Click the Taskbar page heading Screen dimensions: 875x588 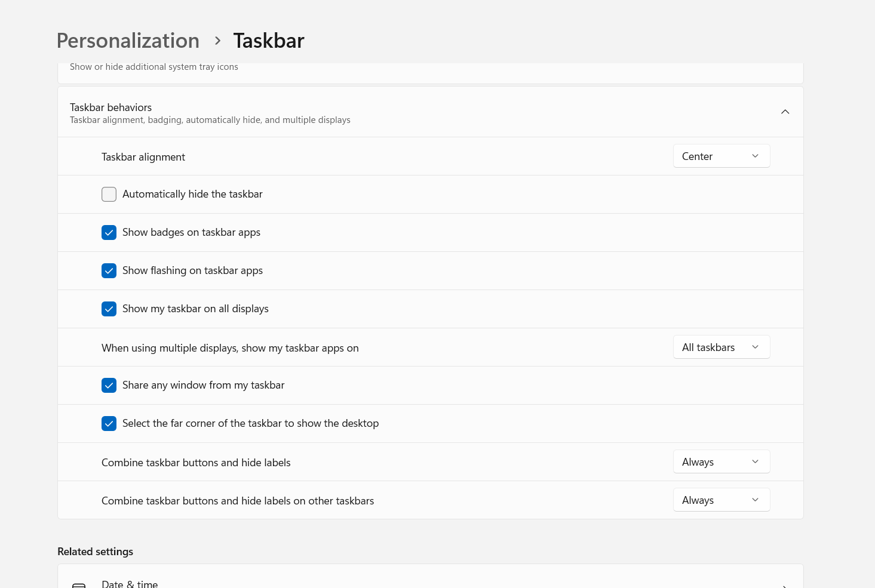click(269, 41)
